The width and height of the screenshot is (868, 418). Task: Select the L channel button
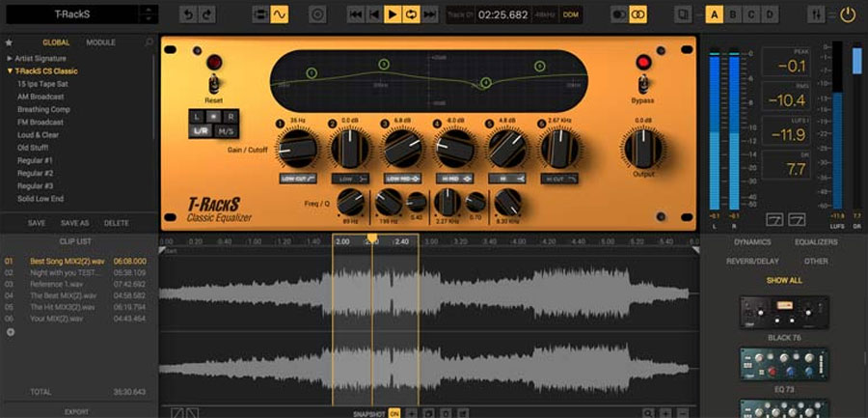tap(197, 117)
